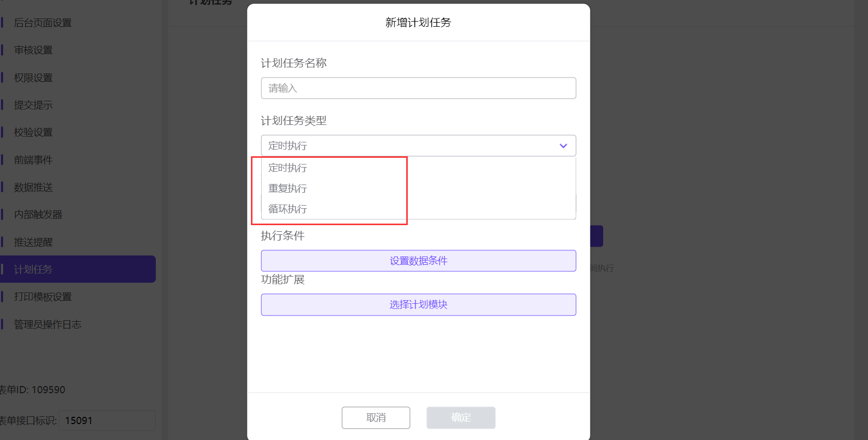Cancel the dialog with 取消
Screen dimensions: 868x440
[376, 418]
